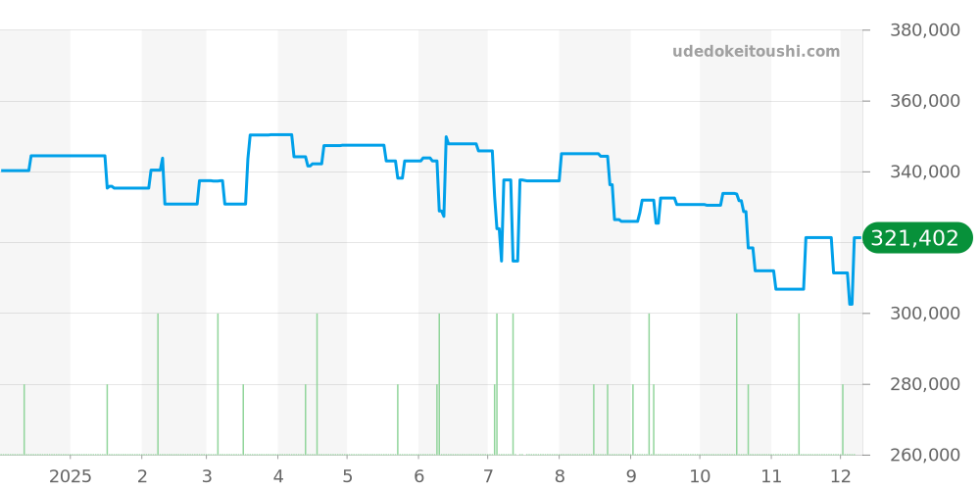The height and width of the screenshot is (490, 980).
Task: Select month 9 on the time axis
Action: [x=631, y=476]
